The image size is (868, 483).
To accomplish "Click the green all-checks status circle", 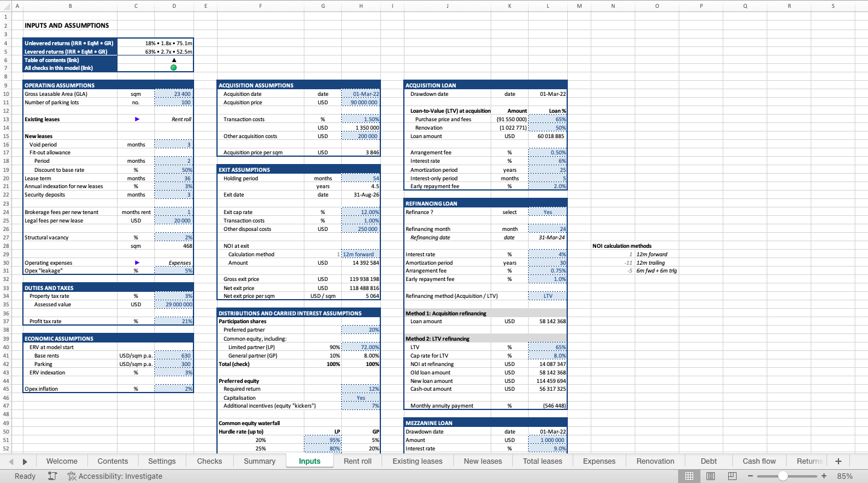I will pyautogui.click(x=174, y=68).
